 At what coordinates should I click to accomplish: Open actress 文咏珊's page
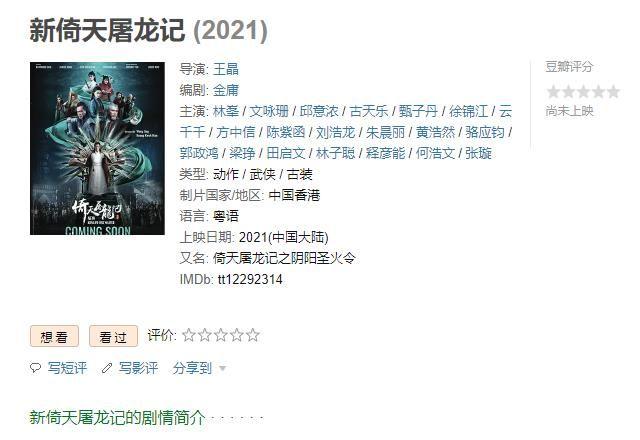(x=269, y=111)
